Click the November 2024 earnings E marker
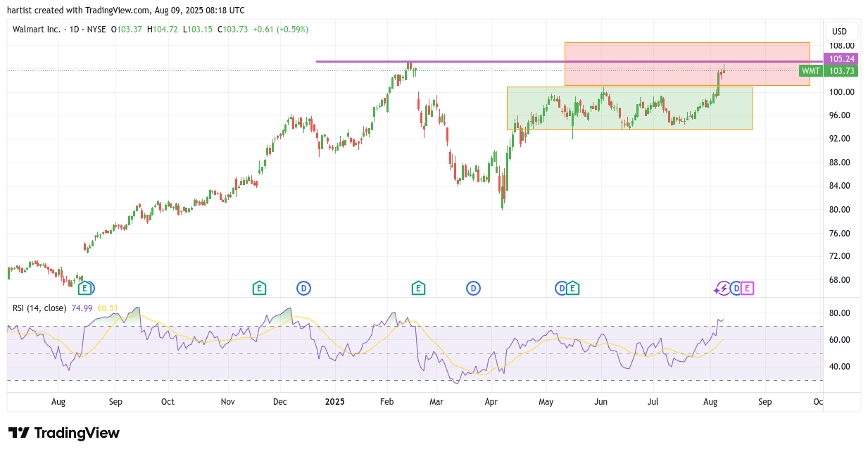This screenshot has width=868, height=454. [259, 288]
